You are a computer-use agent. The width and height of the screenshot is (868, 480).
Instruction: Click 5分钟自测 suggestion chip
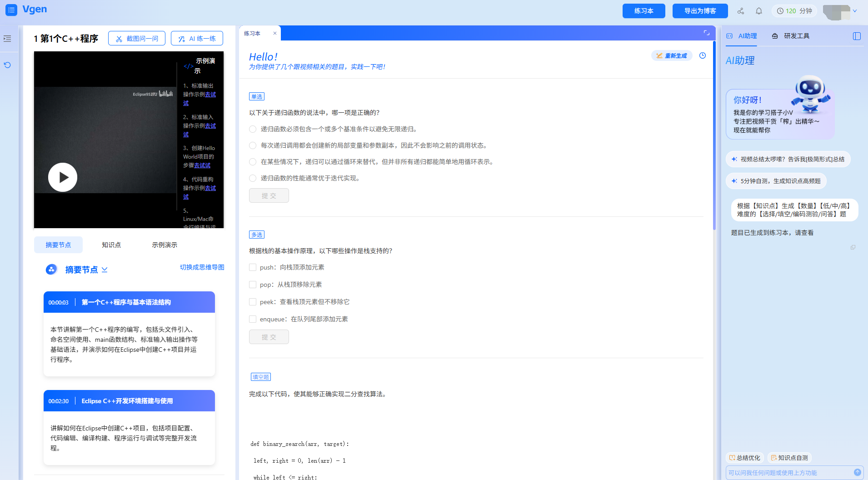(x=776, y=181)
